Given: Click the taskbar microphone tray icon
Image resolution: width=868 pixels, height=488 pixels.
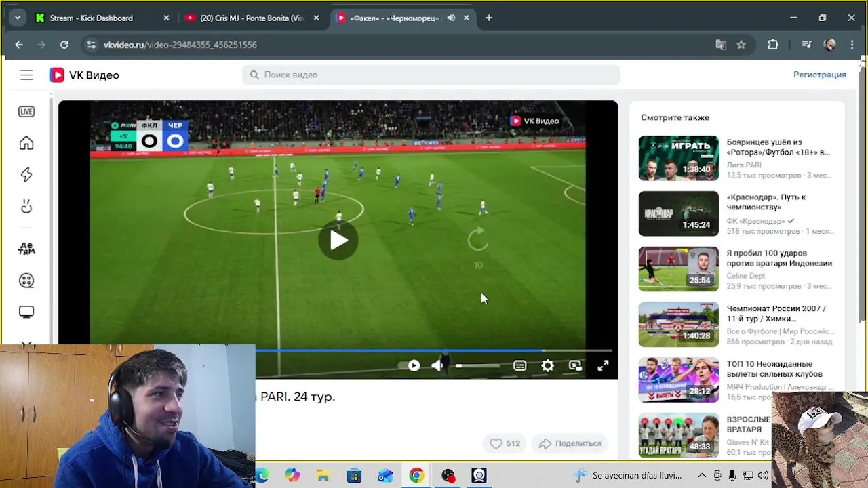Looking at the screenshot, I should (x=733, y=476).
